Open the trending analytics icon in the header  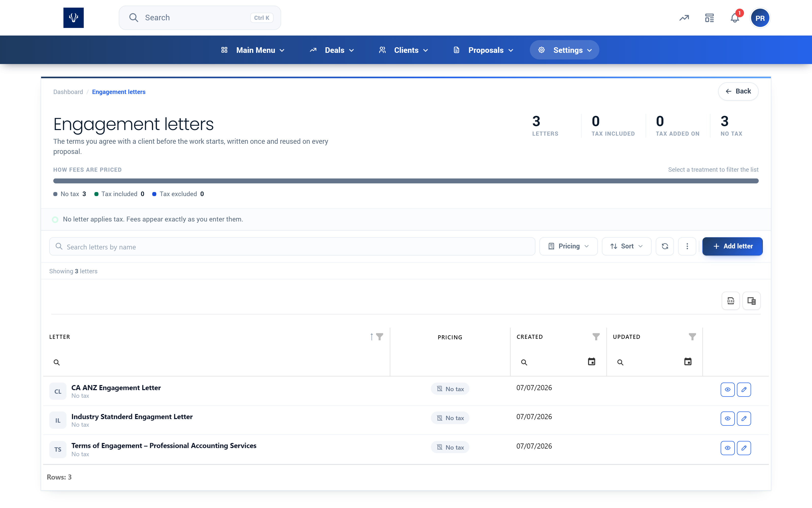(684, 18)
